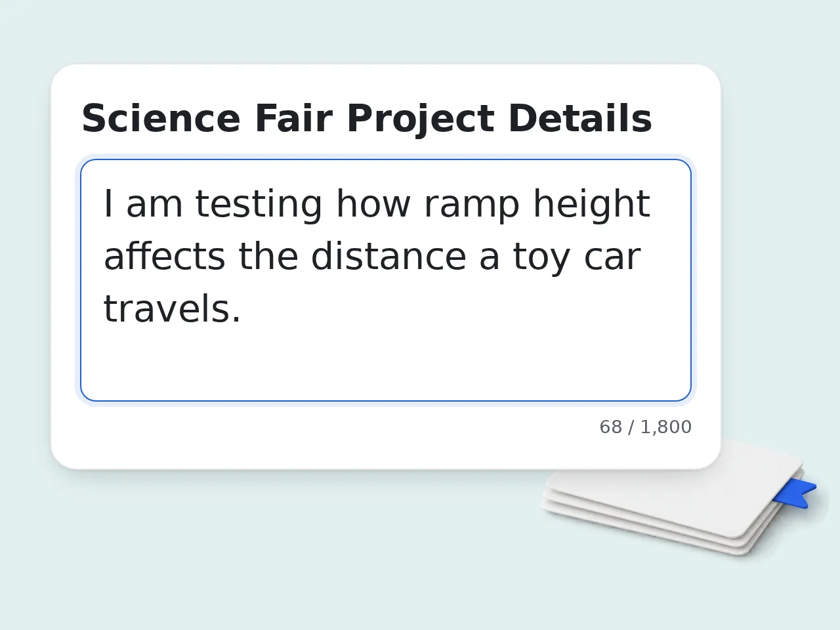This screenshot has height=630, width=840.
Task: Click the Science Fair Project Details heading
Action: (x=367, y=119)
